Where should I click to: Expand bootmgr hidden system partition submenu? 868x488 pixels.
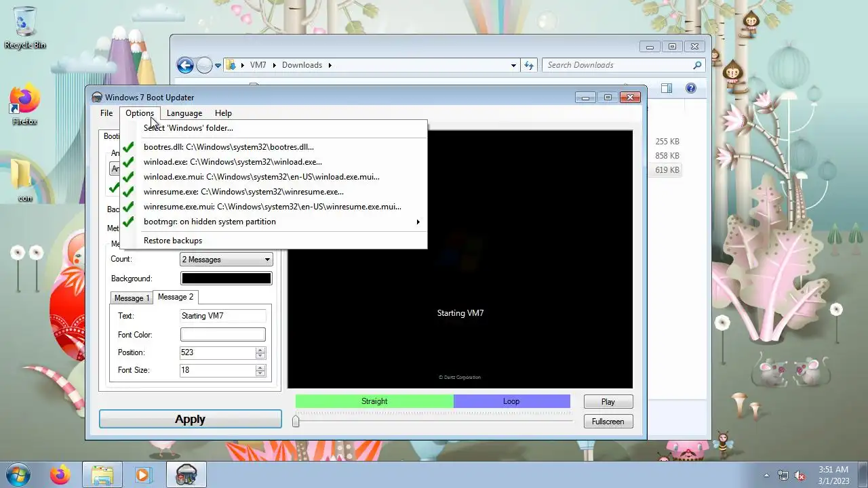274,222
